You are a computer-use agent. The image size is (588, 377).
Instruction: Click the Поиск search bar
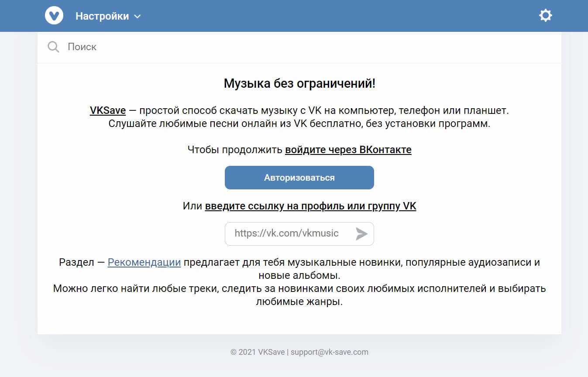131,47
